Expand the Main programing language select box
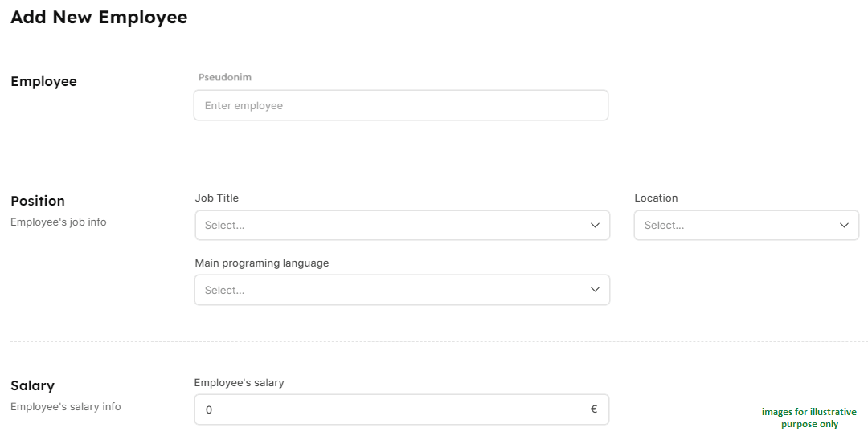 (x=394, y=290)
